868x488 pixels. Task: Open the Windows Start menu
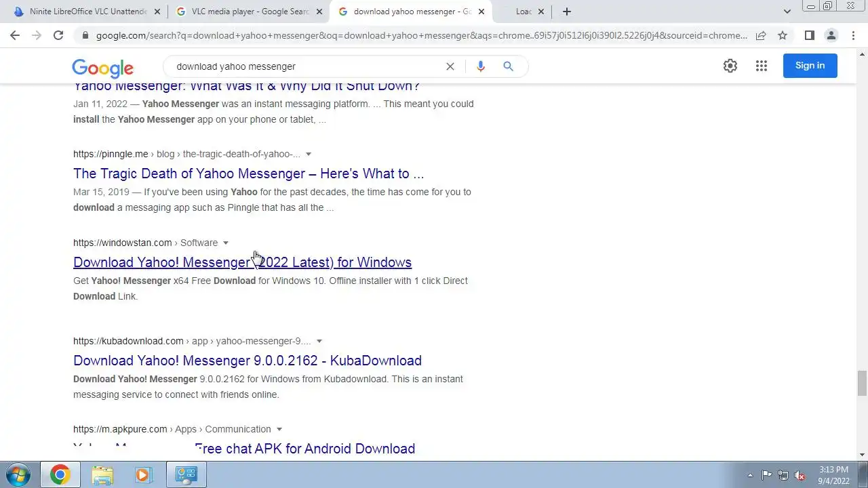click(x=18, y=474)
